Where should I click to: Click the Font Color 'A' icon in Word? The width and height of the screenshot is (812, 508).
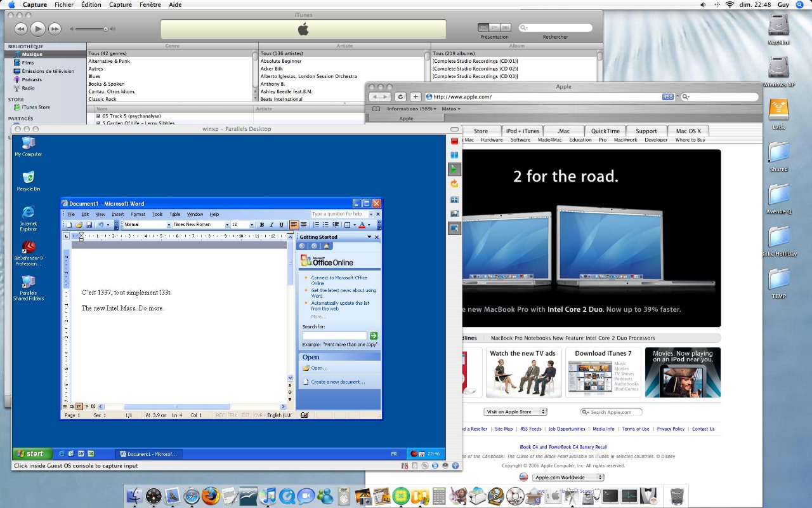(x=362, y=225)
